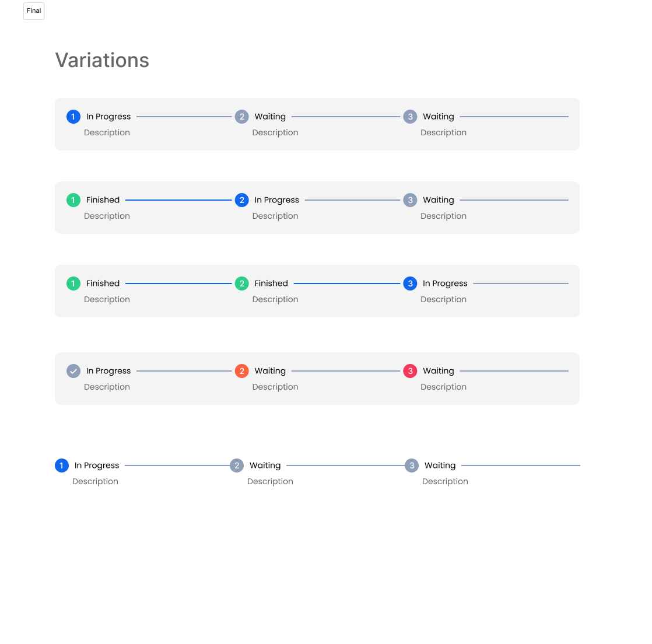Click the Waiting label in fourth stepper
This screenshot has height=644, width=652.
(x=270, y=371)
